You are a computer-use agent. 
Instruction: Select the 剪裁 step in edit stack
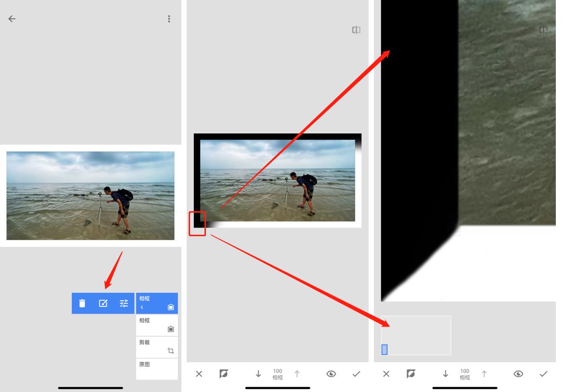pyautogui.click(x=157, y=347)
